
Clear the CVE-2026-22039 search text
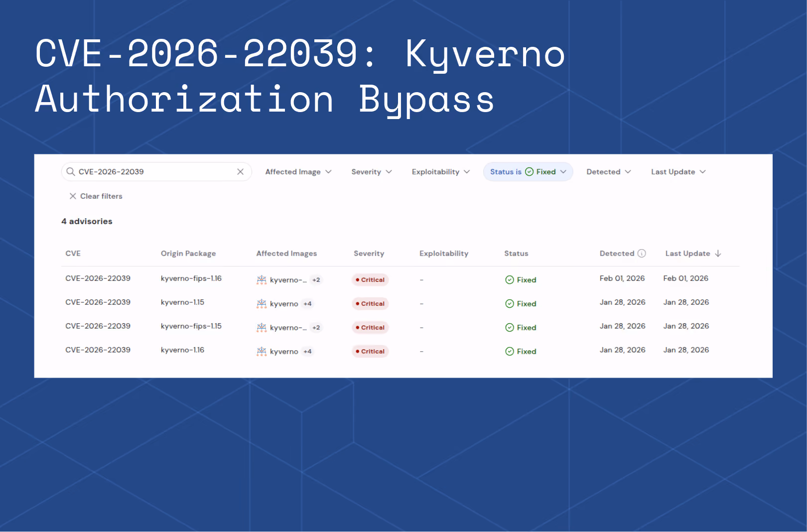240,172
